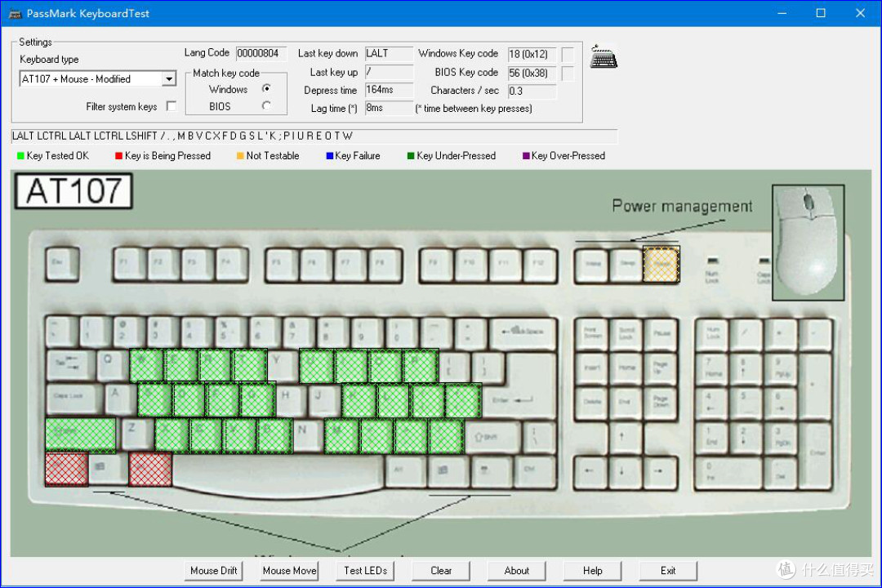Toggle the box beside BIOS Key code
Image resolution: width=882 pixels, height=588 pixels.
pos(568,73)
